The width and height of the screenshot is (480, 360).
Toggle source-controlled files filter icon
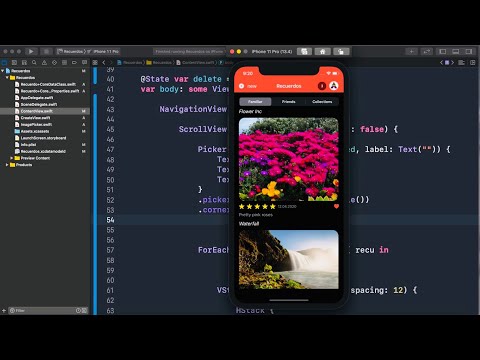coord(84,310)
